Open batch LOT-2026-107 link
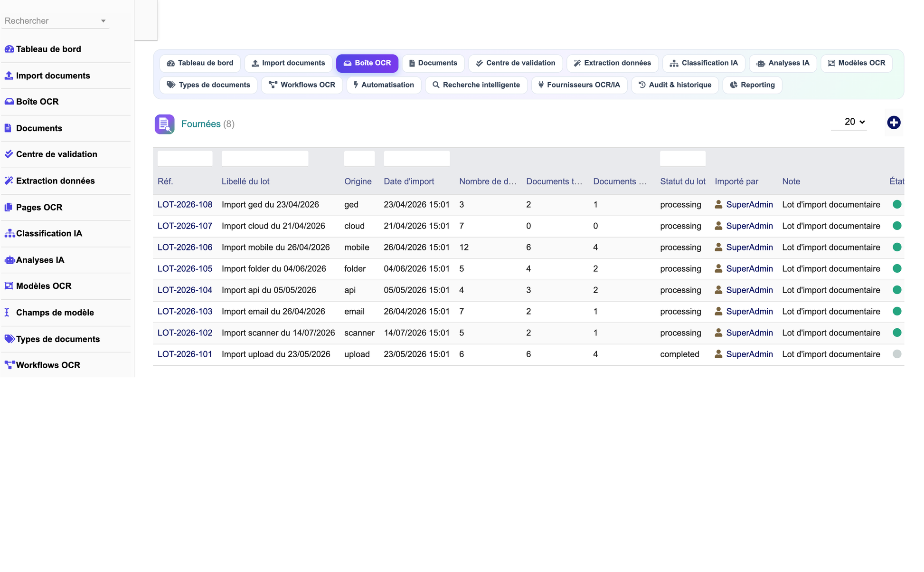 [185, 226]
